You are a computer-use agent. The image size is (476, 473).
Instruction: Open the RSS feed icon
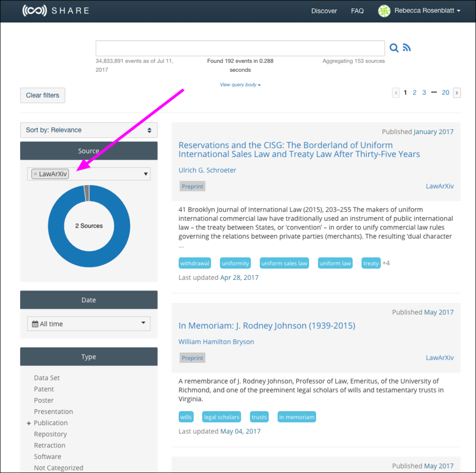coord(406,48)
